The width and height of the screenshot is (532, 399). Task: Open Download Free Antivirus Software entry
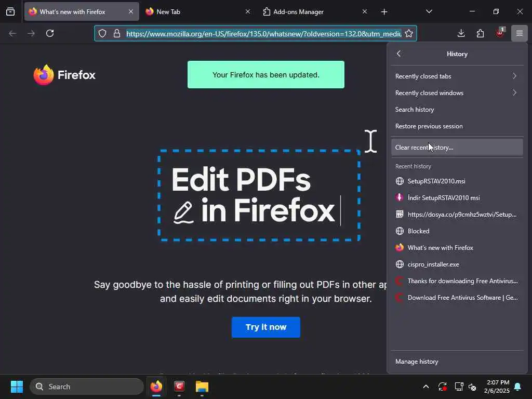click(457, 297)
